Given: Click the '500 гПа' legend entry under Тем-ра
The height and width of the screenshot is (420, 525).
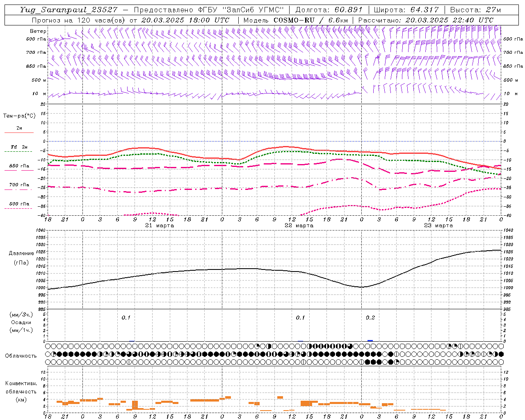Looking at the screenshot, I should point(19,204).
